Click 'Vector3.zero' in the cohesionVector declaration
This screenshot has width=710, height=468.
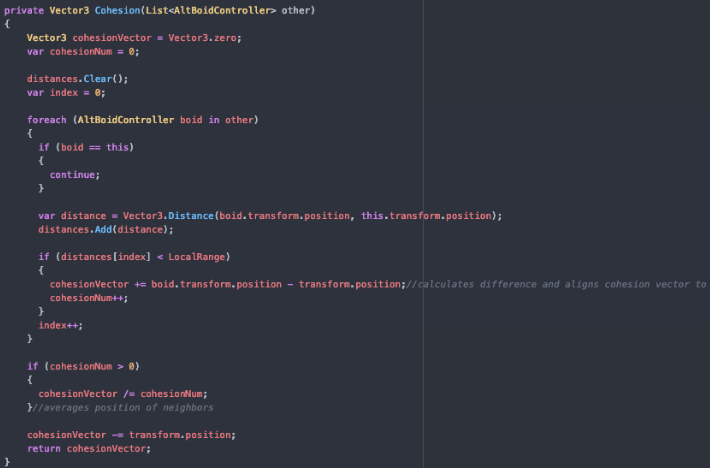coord(202,38)
